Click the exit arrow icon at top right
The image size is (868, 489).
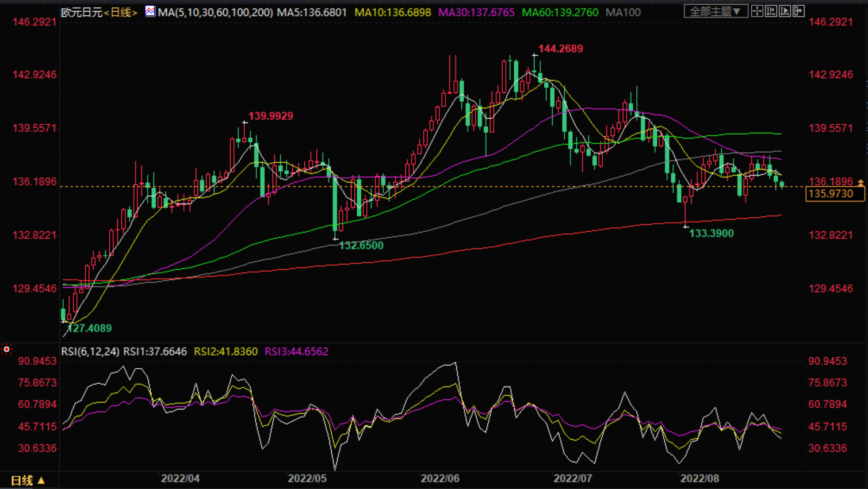799,11
